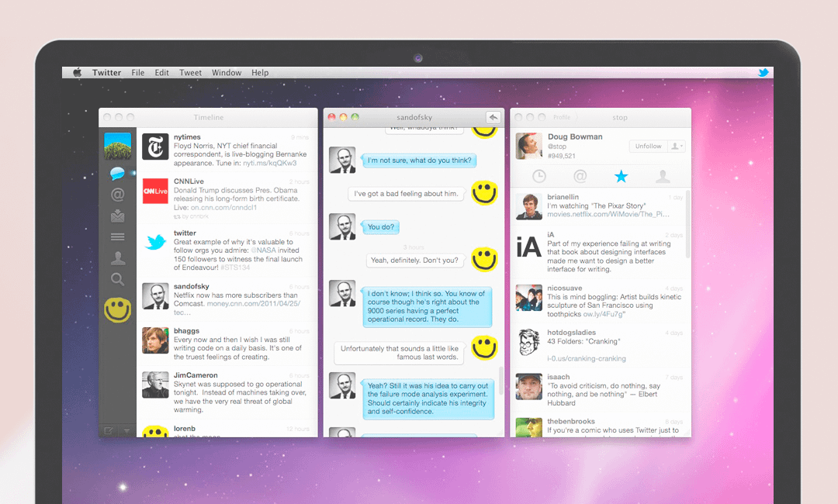Click the "retweeted by cnnbrk" label under CNNLive tweet
838x504 pixels.
coord(192,217)
